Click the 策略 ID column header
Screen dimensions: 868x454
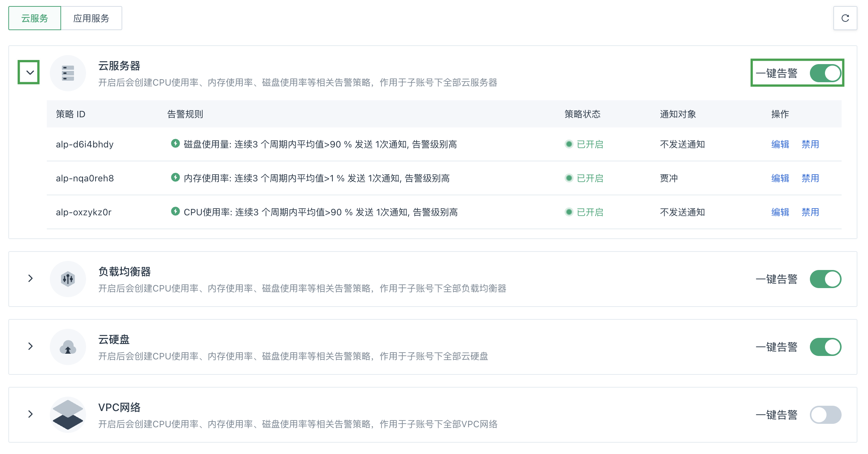(71, 114)
